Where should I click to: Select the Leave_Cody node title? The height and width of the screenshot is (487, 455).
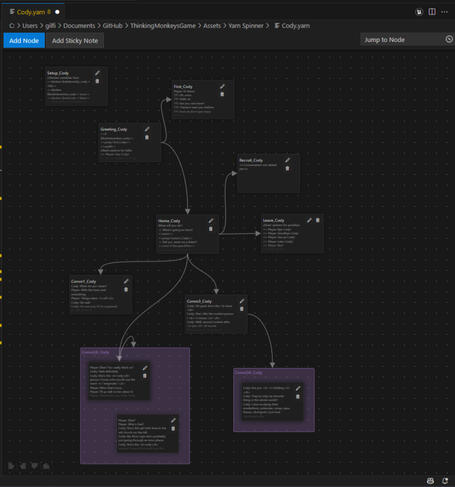point(274,220)
